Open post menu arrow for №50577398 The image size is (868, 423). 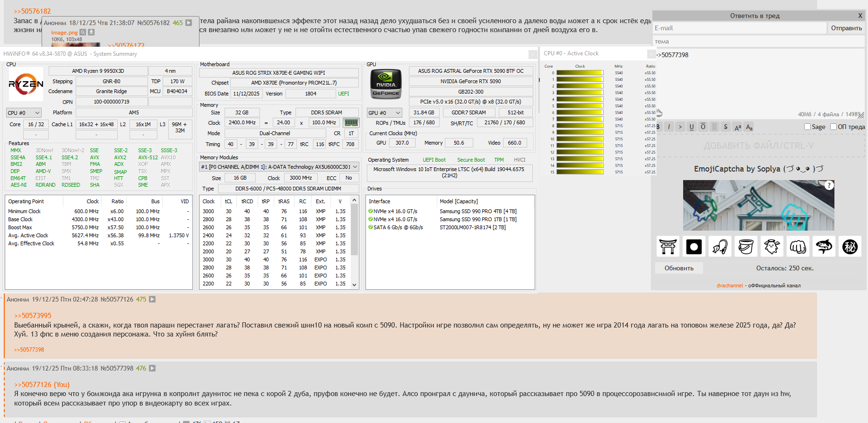click(x=152, y=368)
